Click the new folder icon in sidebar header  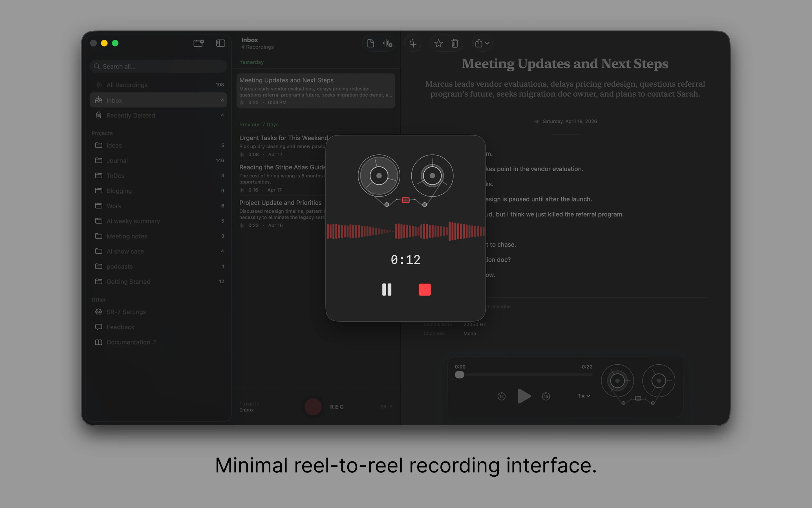click(199, 43)
